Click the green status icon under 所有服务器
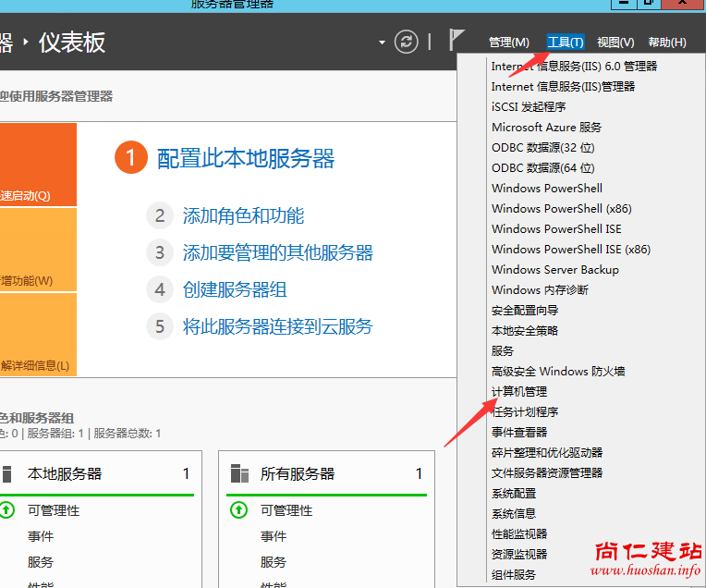Image resolution: width=706 pixels, height=588 pixels. [238, 510]
